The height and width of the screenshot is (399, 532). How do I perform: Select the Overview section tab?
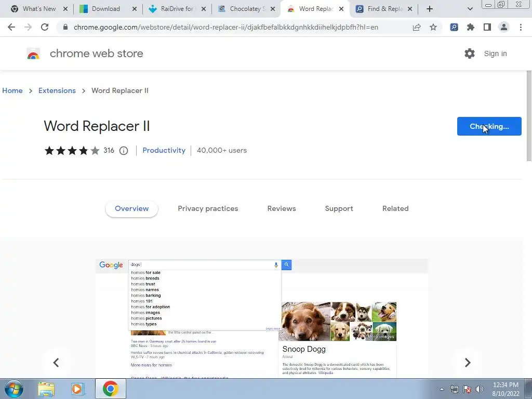coord(131,209)
